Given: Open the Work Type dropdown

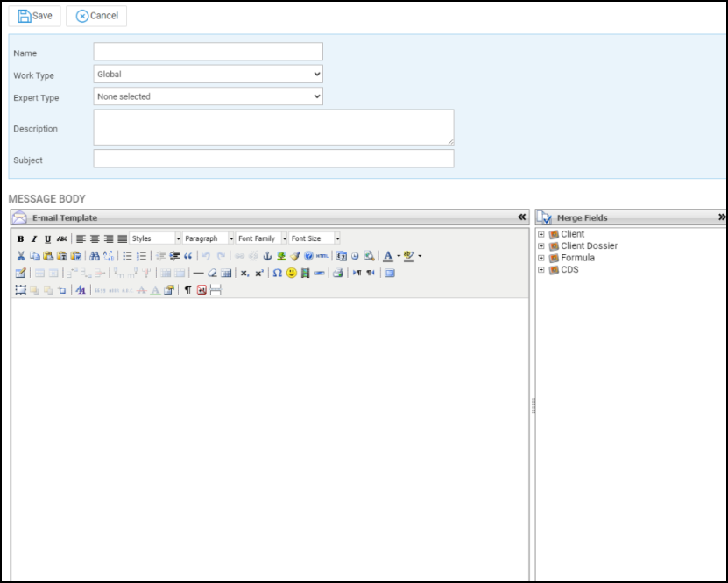Looking at the screenshot, I should coord(208,75).
